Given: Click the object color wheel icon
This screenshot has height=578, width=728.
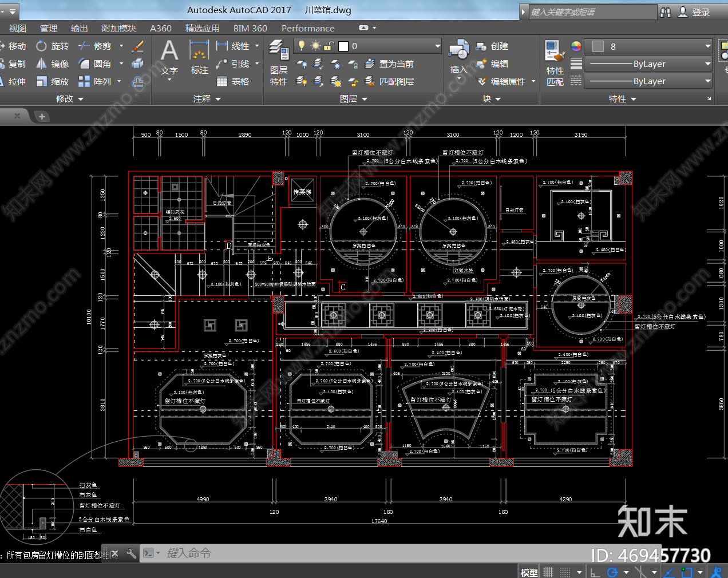Looking at the screenshot, I should point(576,46).
